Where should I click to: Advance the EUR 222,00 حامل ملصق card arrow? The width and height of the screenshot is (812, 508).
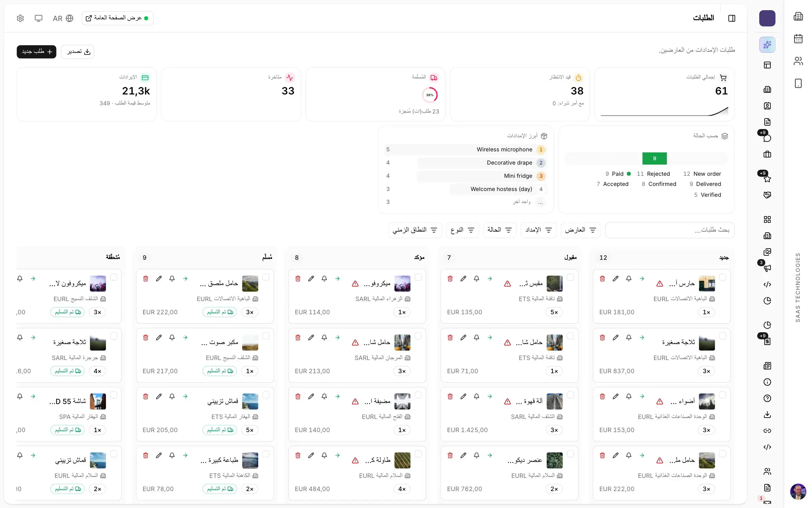(x=185, y=278)
